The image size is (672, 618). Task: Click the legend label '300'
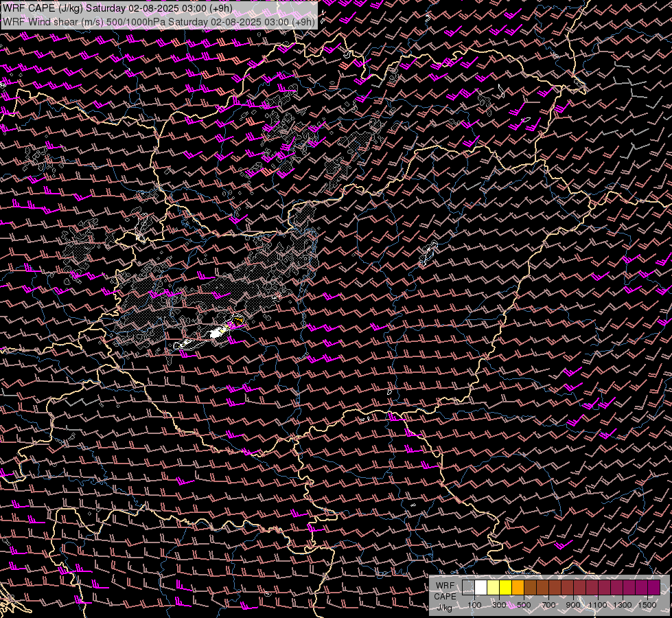[x=499, y=605]
